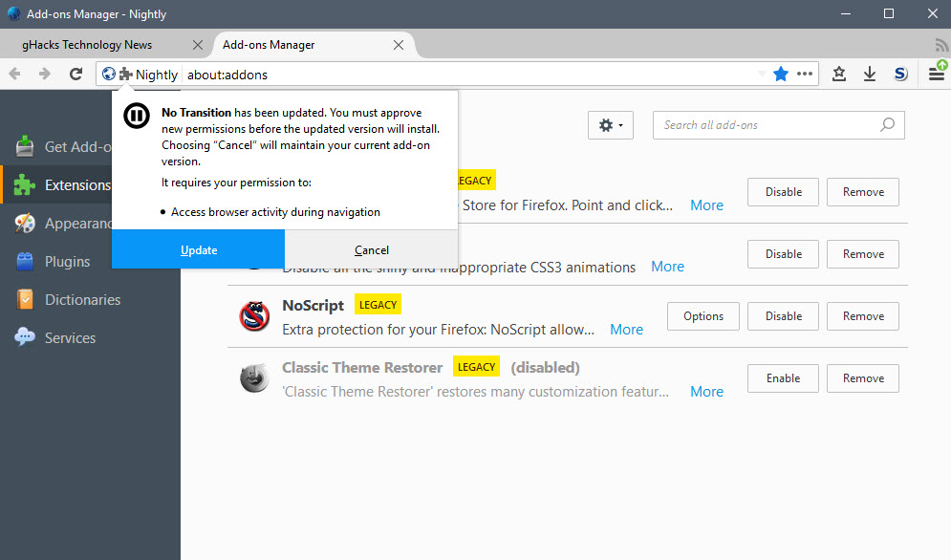Image resolution: width=951 pixels, height=560 pixels.
Task: Open More link for CSS3 animations extension
Action: tap(667, 267)
